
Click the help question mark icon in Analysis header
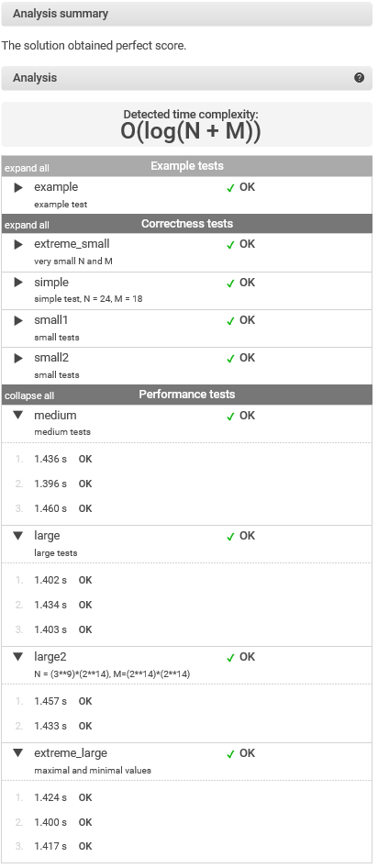359,77
